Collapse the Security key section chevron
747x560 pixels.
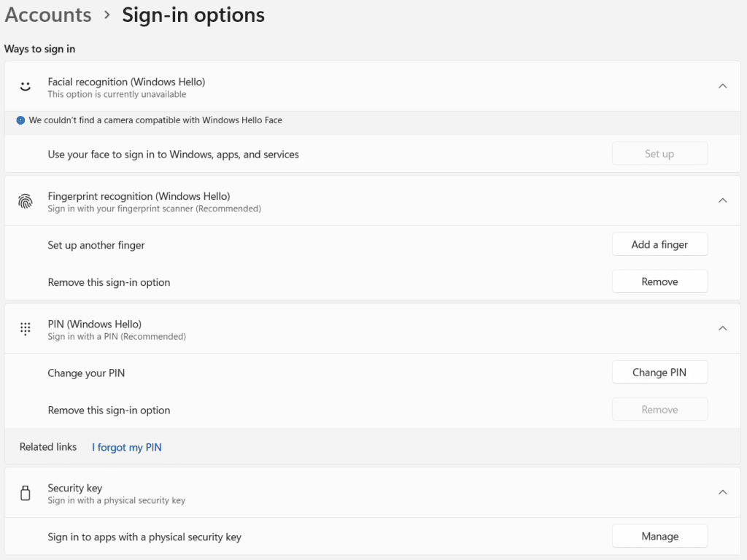click(722, 492)
